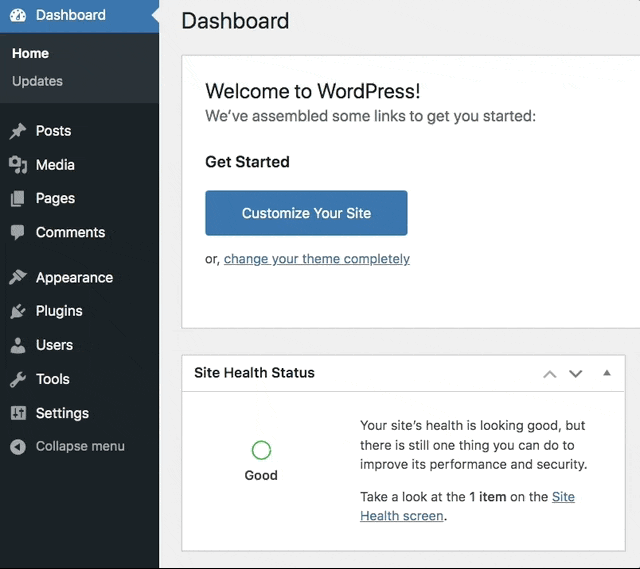Click the green Good status circle
The height and width of the screenshot is (569, 640).
tap(261, 450)
